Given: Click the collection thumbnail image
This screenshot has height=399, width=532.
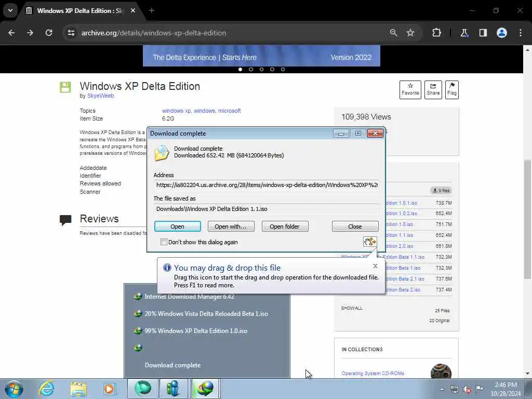Looking at the screenshot, I should (441, 371).
